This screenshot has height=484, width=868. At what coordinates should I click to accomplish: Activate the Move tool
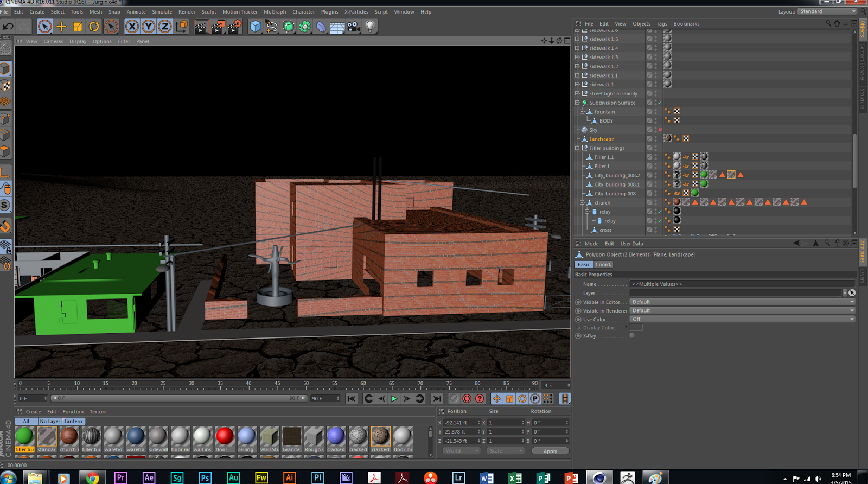click(x=61, y=26)
